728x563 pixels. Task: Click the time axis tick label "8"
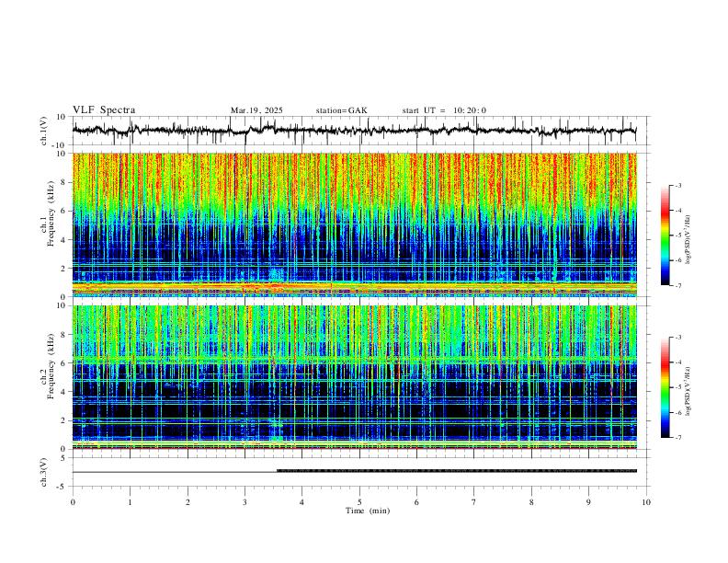[531, 502]
